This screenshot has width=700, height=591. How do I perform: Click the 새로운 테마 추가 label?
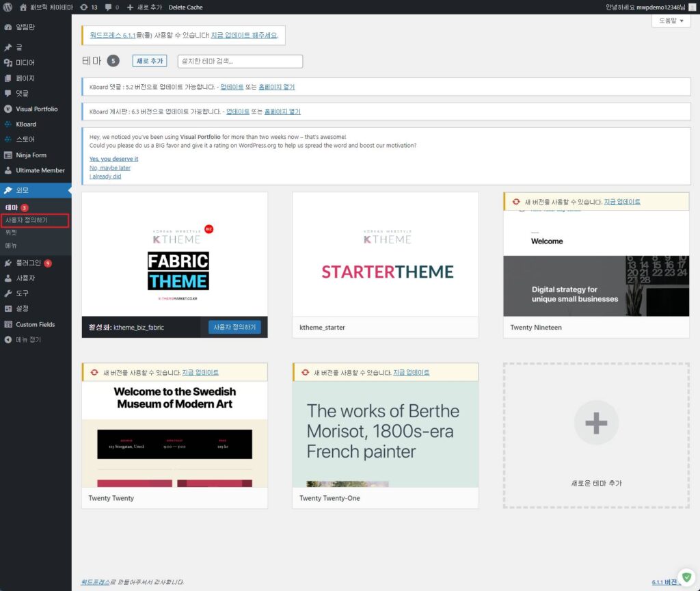coord(596,484)
